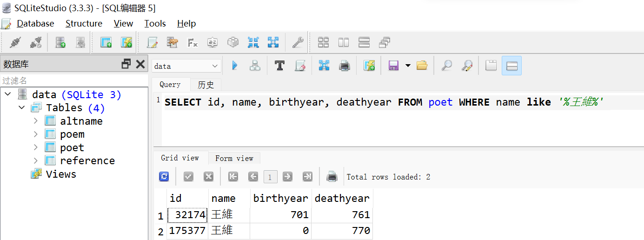Switch to Grid view tab
This screenshot has height=240, width=644.
[x=180, y=158]
